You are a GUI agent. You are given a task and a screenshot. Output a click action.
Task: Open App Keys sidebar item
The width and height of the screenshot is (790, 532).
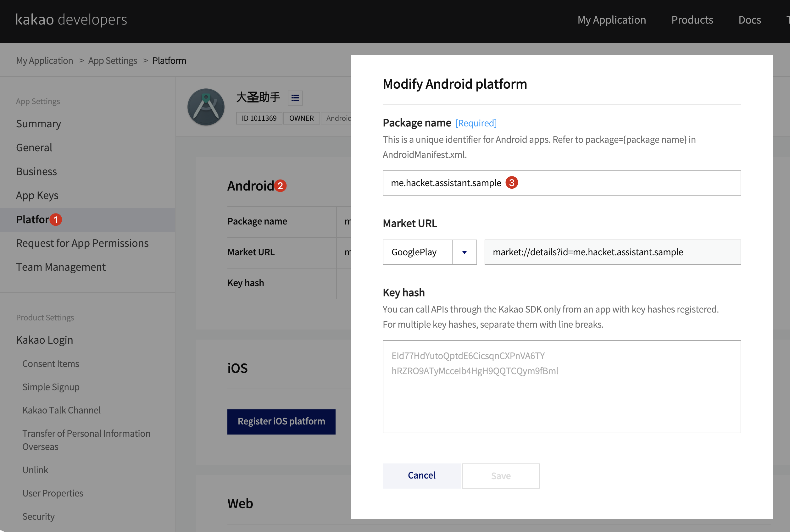(37, 196)
